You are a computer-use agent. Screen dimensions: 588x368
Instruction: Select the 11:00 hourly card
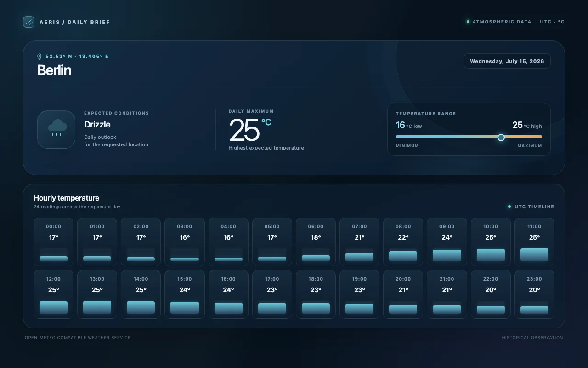pyautogui.click(x=534, y=242)
